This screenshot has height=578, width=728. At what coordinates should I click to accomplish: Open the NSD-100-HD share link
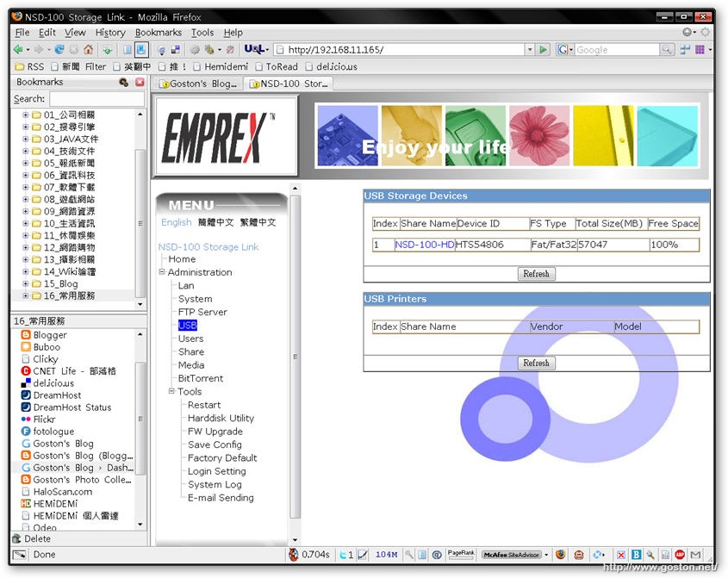click(425, 245)
